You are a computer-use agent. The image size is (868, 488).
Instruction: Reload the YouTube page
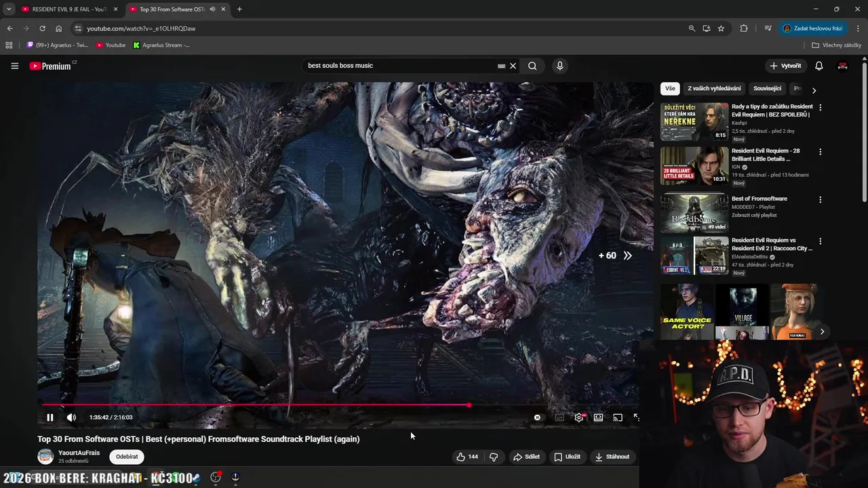point(42,28)
